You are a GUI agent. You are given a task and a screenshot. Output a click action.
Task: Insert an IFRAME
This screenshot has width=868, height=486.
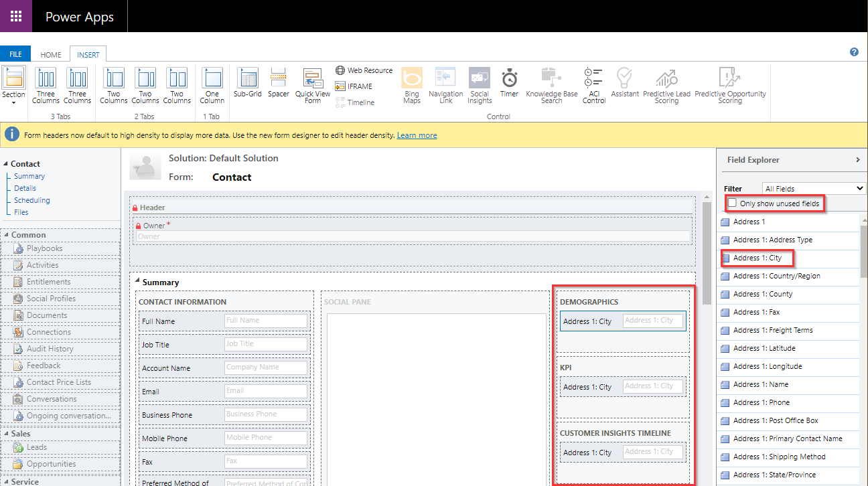(360, 86)
